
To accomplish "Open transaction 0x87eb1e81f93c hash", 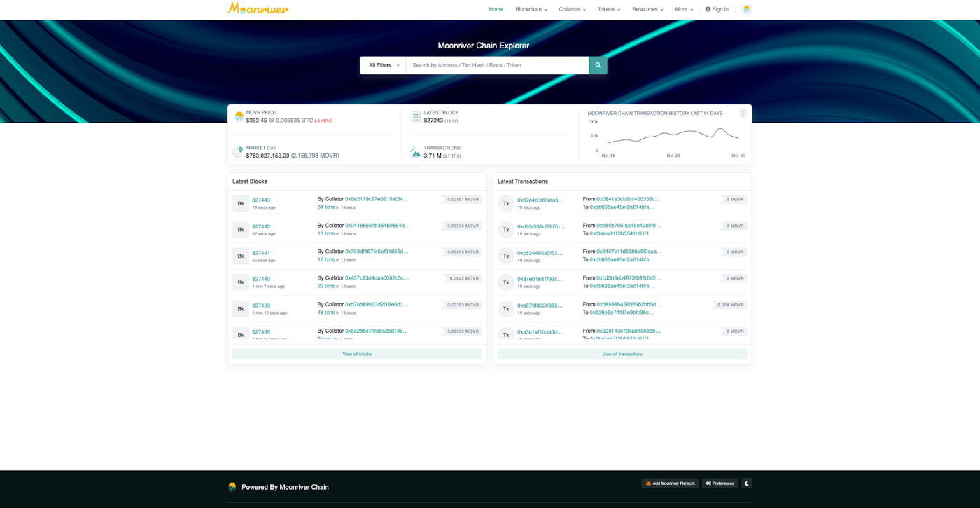I will tap(540, 280).
